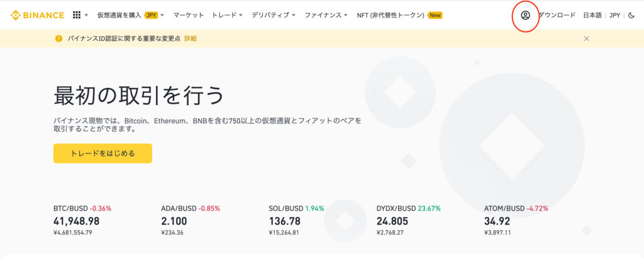Select the JPY currency option at top right
This screenshot has height=271, width=644.
(x=615, y=16)
